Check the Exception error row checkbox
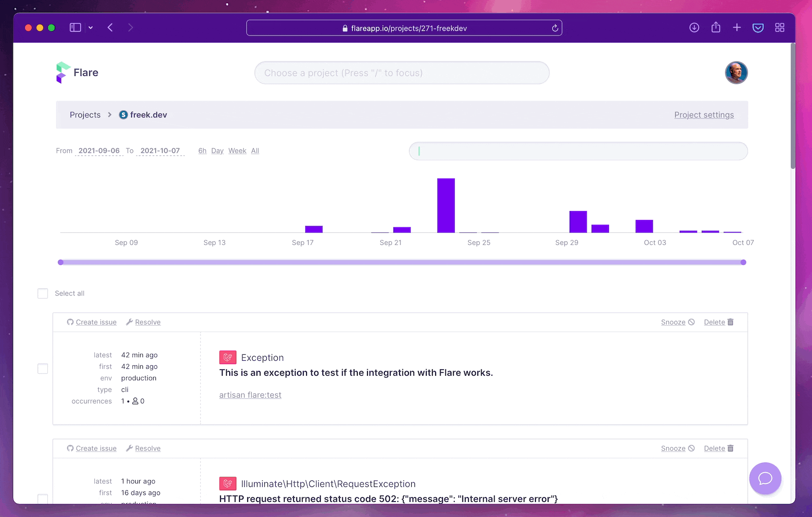The image size is (812, 517). coord(43,368)
